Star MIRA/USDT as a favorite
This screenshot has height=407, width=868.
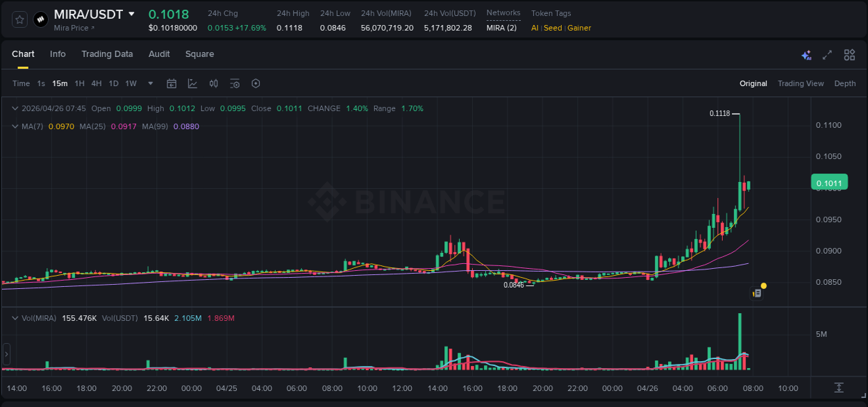pyautogui.click(x=19, y=19)
